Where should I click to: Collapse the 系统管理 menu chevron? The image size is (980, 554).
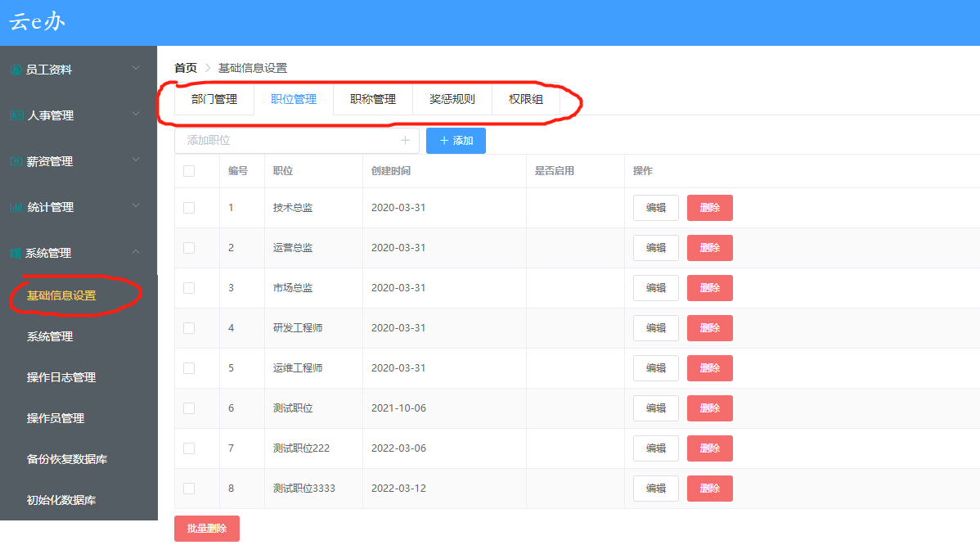click(x=136, y=251)
